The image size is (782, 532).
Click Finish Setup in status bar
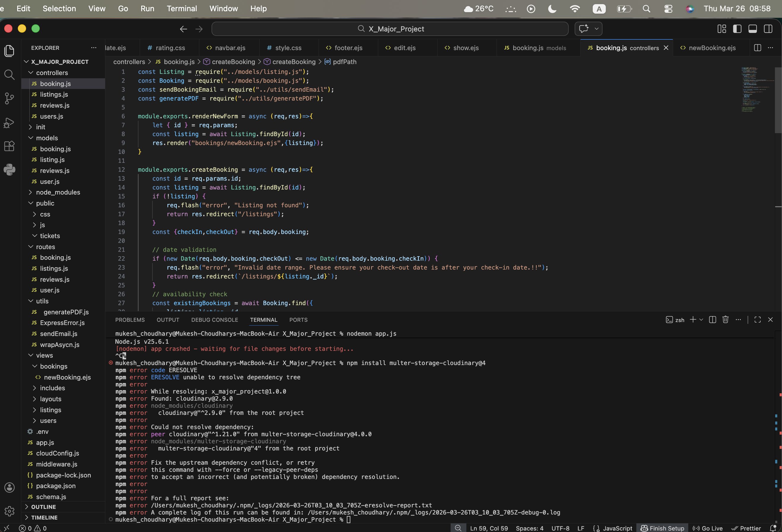click(x=662, y=528)
